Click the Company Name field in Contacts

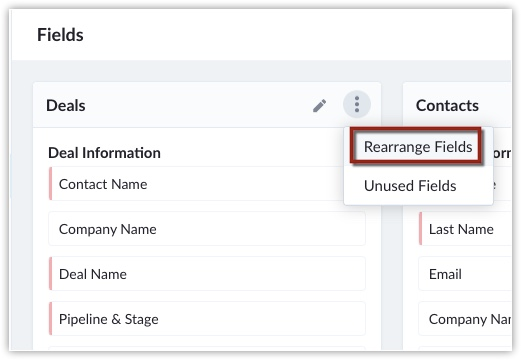(x=465, y=319)
